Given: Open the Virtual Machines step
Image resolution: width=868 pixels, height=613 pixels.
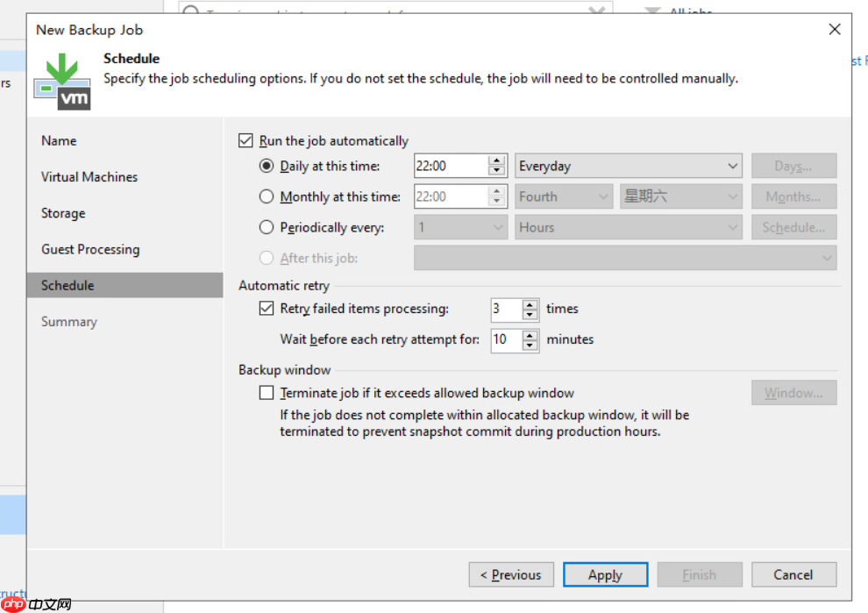Looking at the screenshot, I should click(x=89, y=176).
